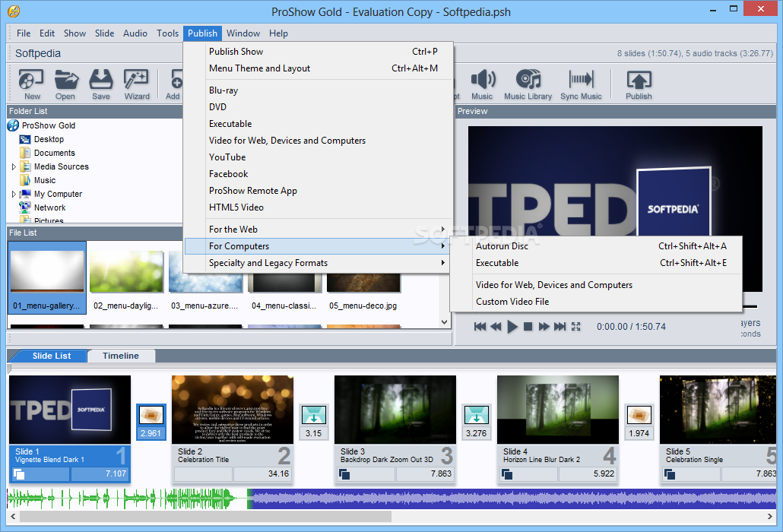This screenshot has width=783, height=532.
Task: Select Documents folder in Folder List
Action: (54, 153)
